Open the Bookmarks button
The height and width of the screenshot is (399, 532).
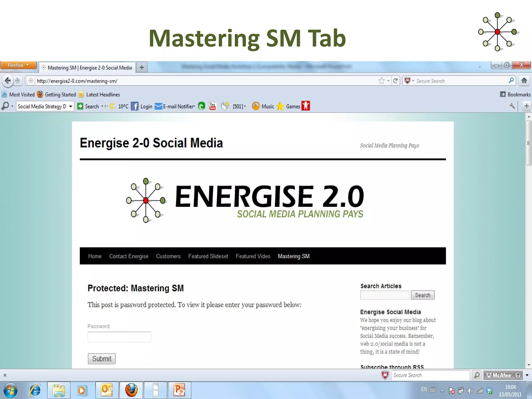tap(515, 95)
